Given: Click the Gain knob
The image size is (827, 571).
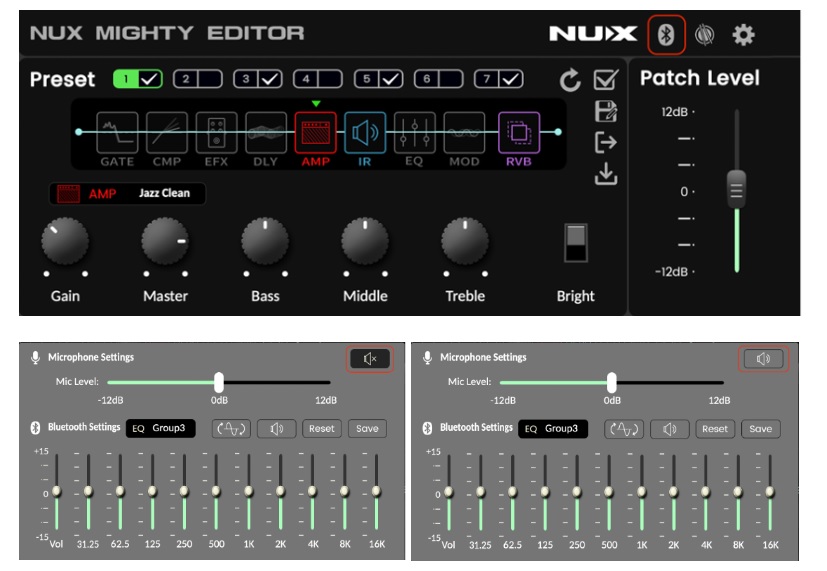Looking at the screenshot, I should point(65,241).
